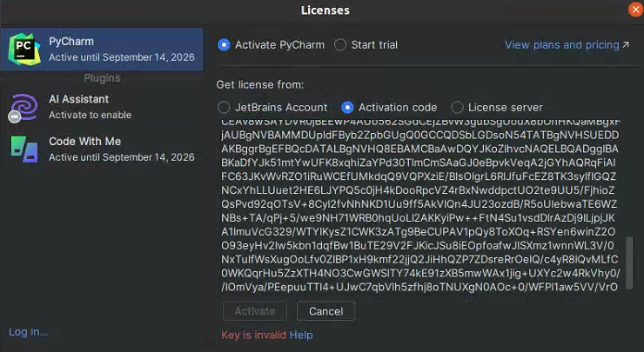
Task: Open the Help link beside error
Action: [x=301, y=335]
